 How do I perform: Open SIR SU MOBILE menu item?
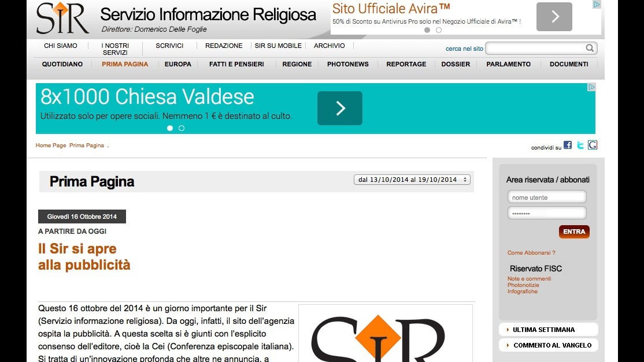pyautogui.click(x=278, y=46)
